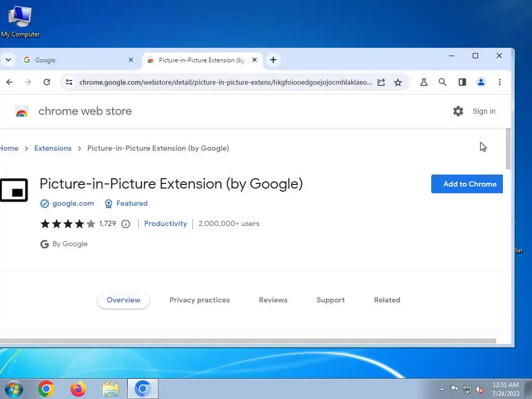Click the Sign in link
Screen dimensions: 532x399
(x=484, y=111)
